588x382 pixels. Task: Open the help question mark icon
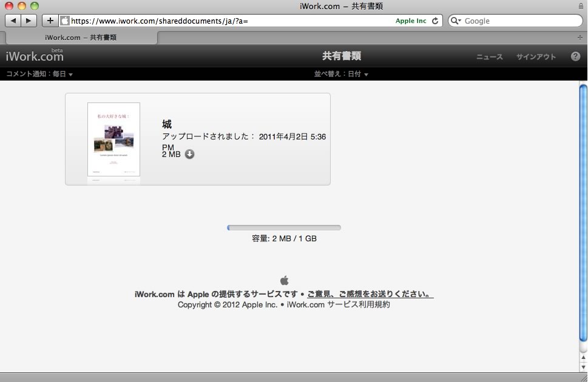coord(575,56)
